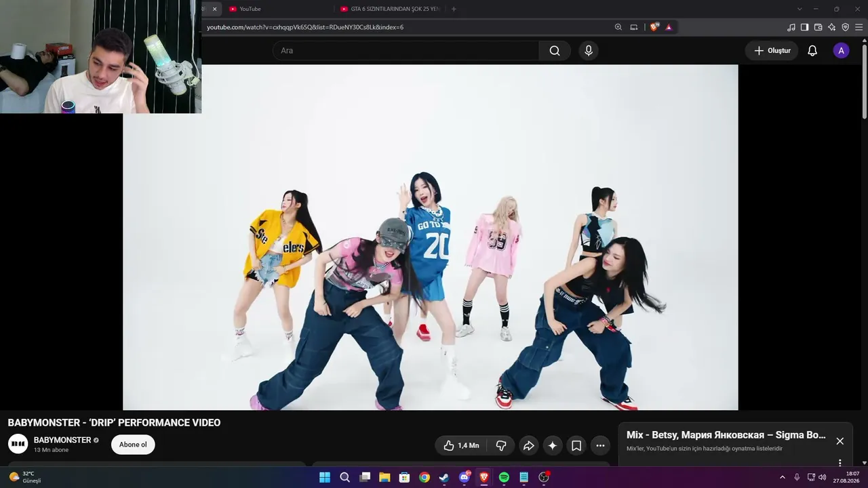This screenshot has width=868, height=488.
Task: Open the GTA 6 SIZINTILARINDAN tab
Action: (390, 9)
